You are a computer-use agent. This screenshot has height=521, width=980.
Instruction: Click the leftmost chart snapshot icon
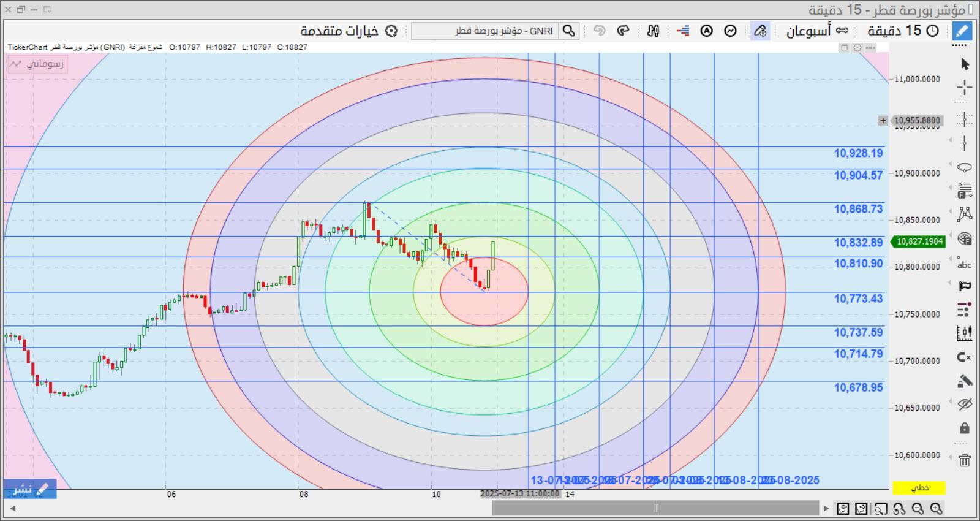click(x=843, y=509)
